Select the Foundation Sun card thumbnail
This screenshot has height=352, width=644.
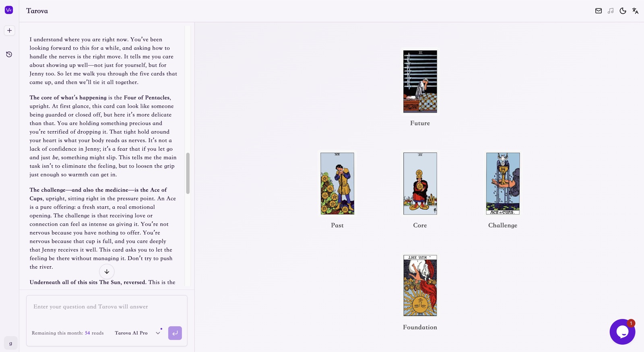point(420,285)
